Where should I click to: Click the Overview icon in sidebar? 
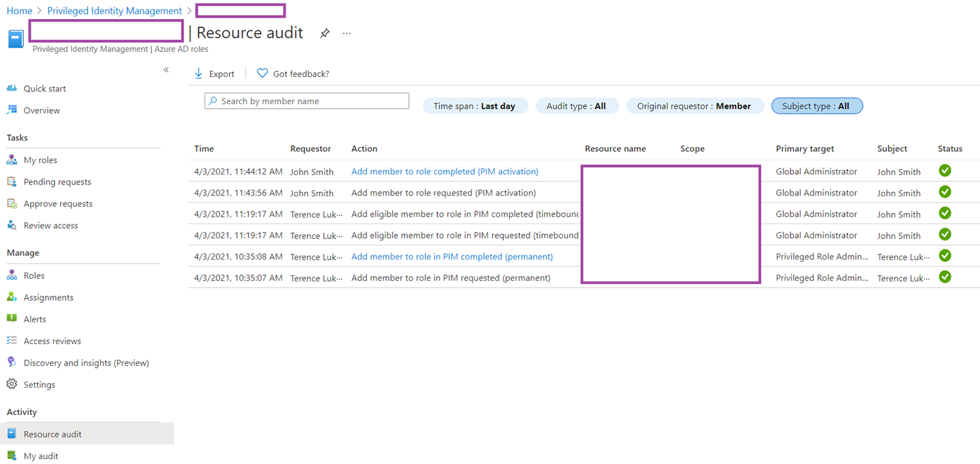[12, 110]
